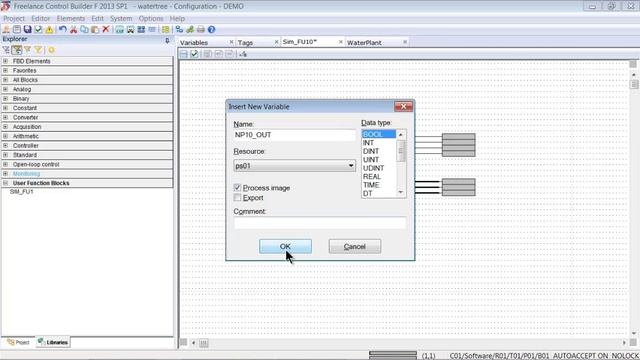Expand the Binary category
The width and height of the screenshot is (640, 360).
tap(5, 98)
